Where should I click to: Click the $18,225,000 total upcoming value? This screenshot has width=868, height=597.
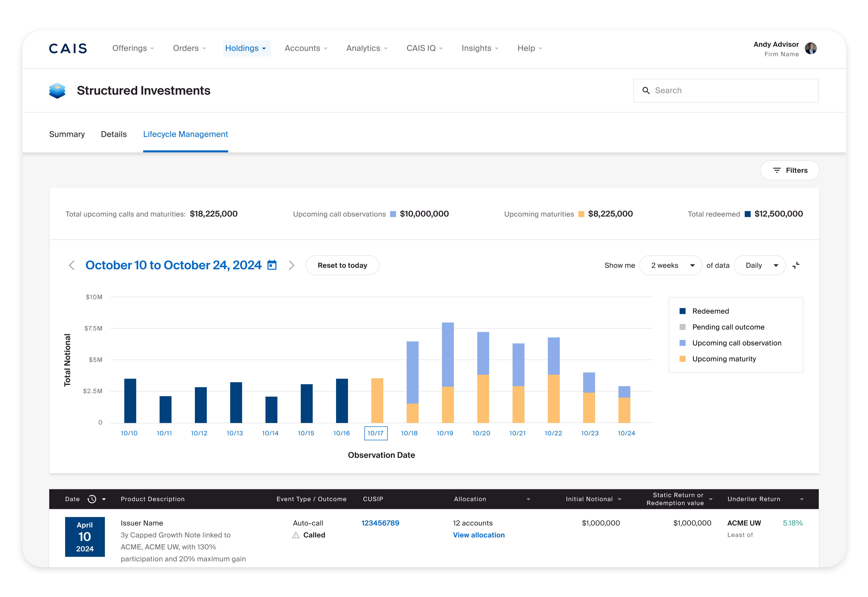pyautogui.click(x=214, y=214)
